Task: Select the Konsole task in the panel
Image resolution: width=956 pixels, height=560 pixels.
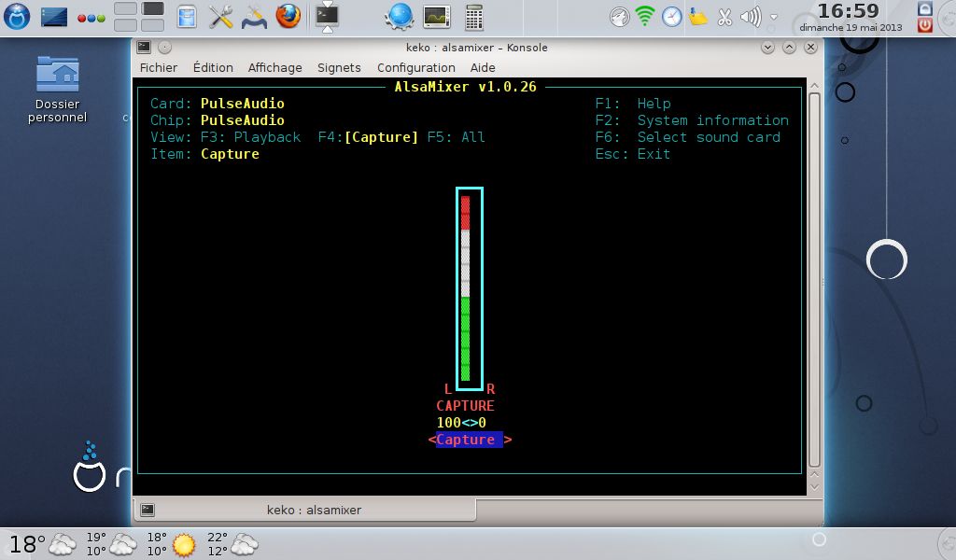Action: click(328, 17)
